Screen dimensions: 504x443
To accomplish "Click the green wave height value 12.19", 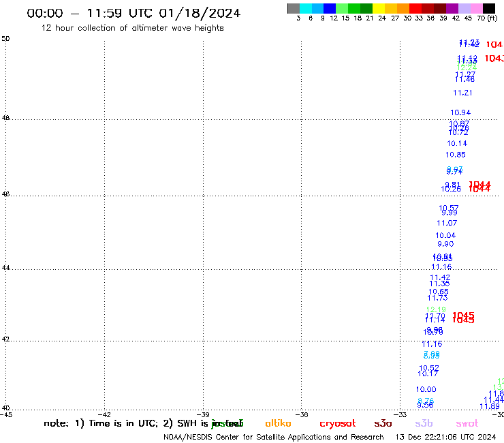I will click(x=436, y=309).
